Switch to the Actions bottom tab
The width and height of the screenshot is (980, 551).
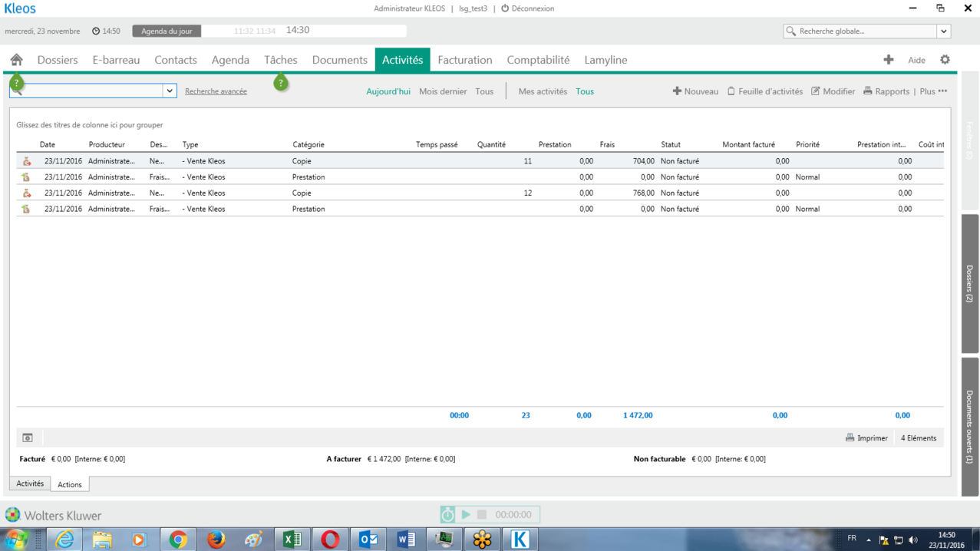point(70,484)
